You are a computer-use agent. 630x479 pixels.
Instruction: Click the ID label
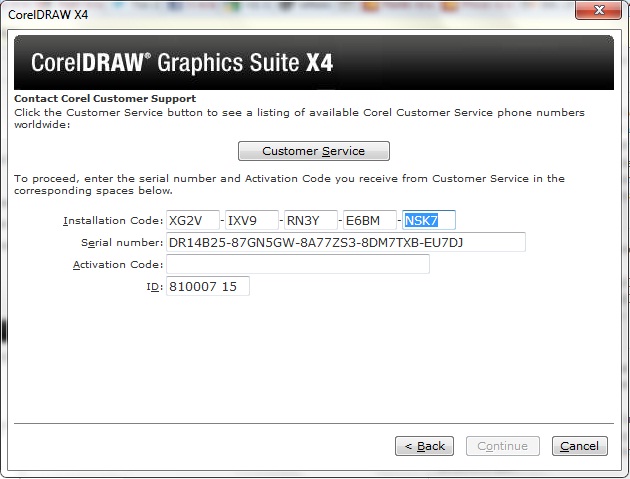[155, 287]
